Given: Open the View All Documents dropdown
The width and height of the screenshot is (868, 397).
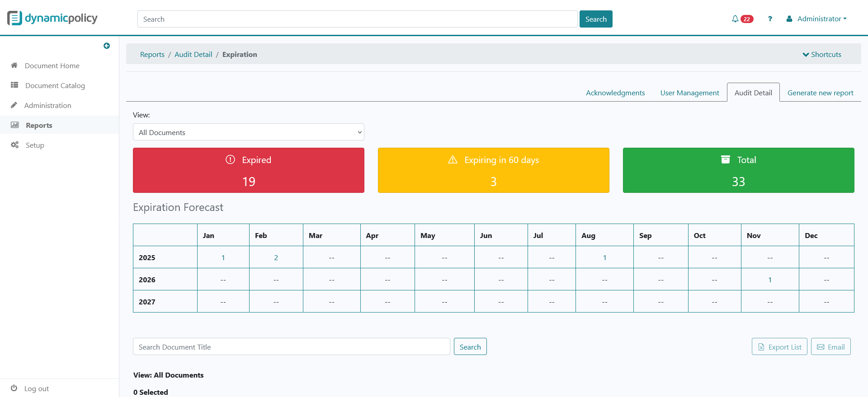Looking at the screenshot, I should pos(249,132).
